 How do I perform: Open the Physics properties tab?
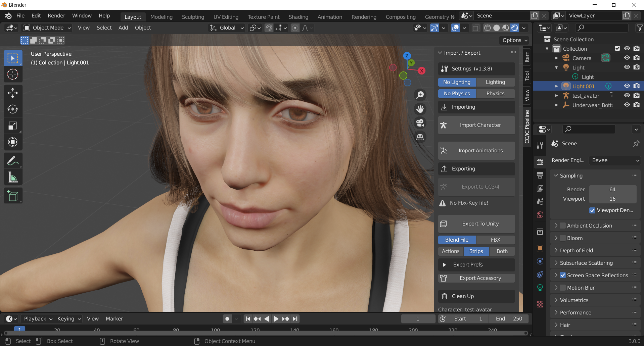pyautogui.click(x=540, y=261)
